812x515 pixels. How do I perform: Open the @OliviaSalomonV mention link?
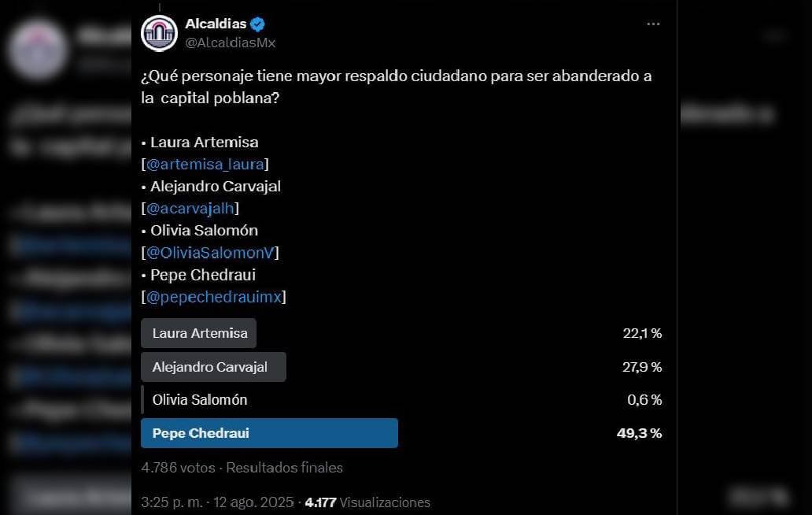(x=210, y=252)
